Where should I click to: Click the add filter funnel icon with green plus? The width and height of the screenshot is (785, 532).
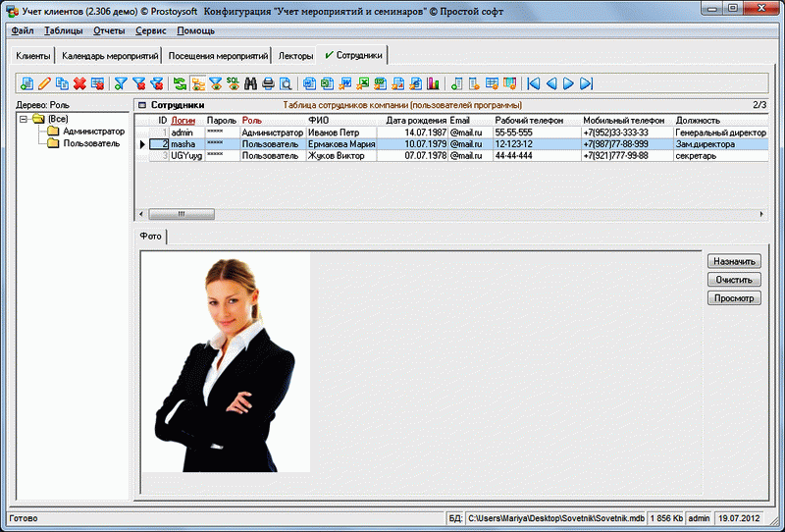[121, 83]
